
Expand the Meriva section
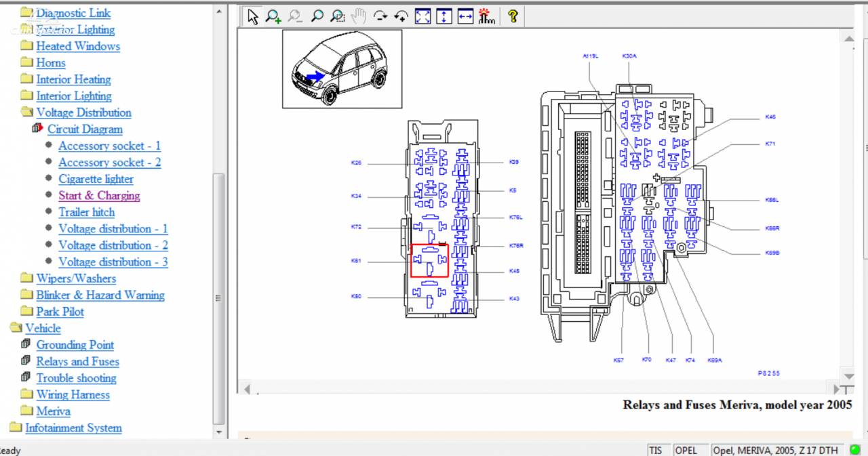point(53,411)
